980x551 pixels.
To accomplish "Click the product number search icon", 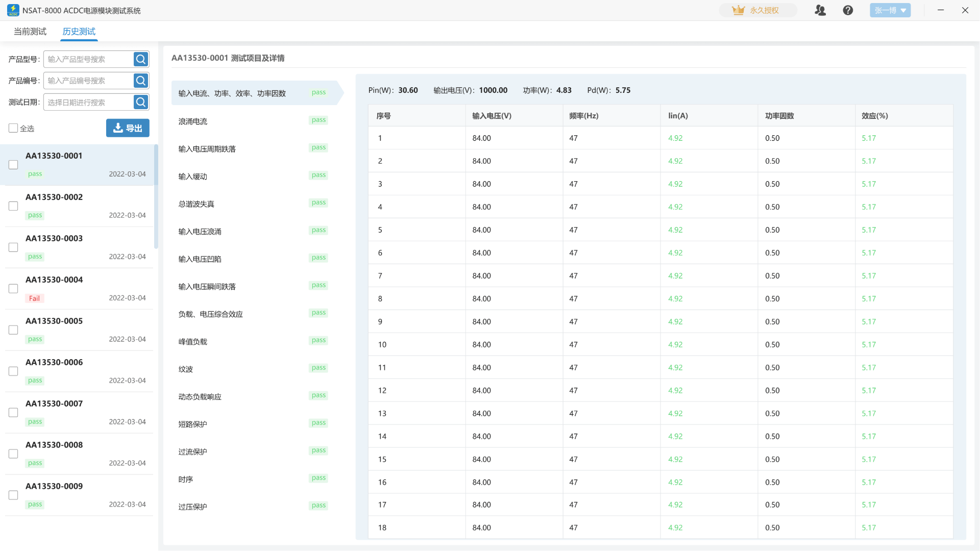I will pyautogui.click(x=141, y=81).
